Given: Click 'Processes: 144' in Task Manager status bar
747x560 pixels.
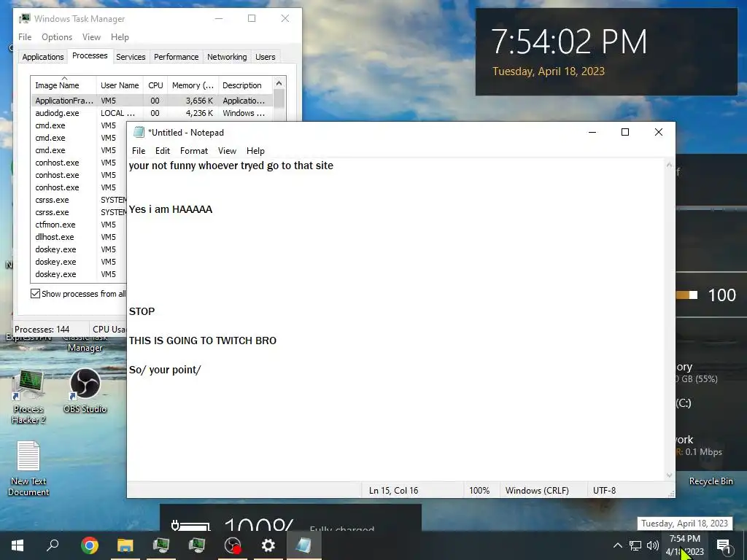Looking at the screenshot, I should [42, 329].
